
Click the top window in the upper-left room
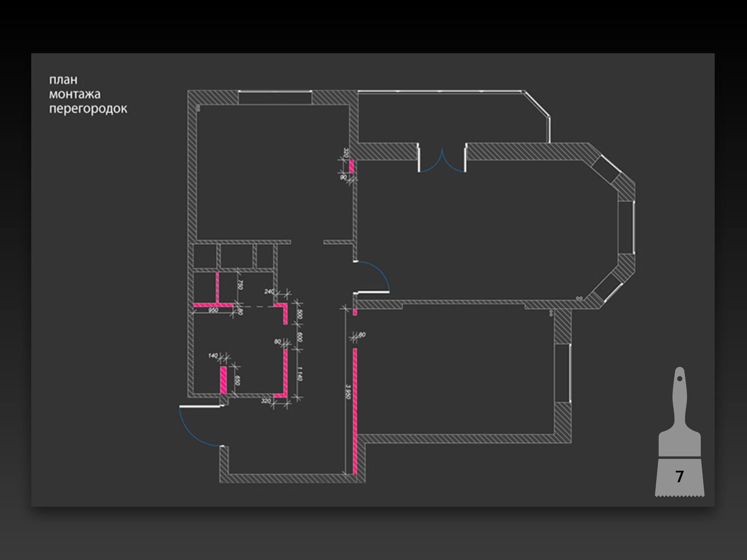click(275, 97)
